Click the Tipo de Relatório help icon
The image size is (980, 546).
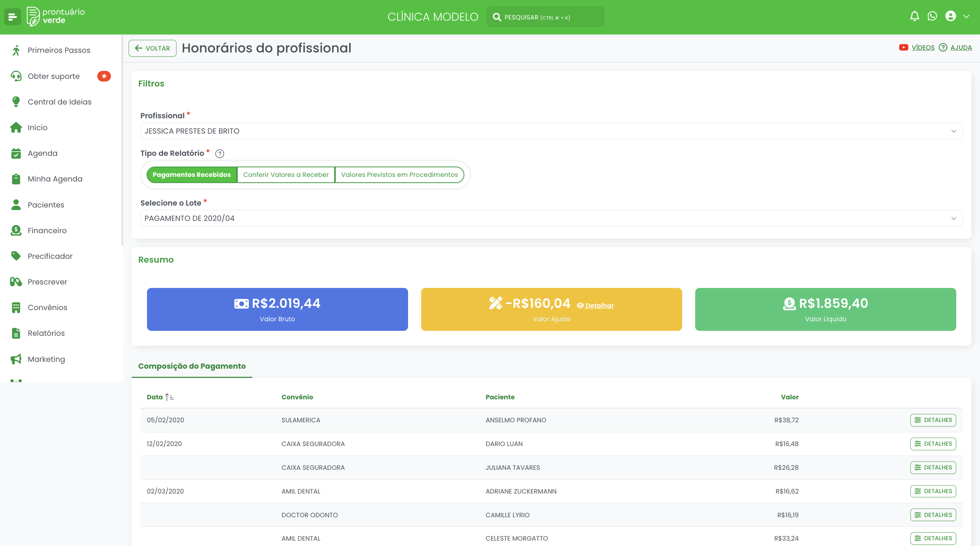point(220,154)
